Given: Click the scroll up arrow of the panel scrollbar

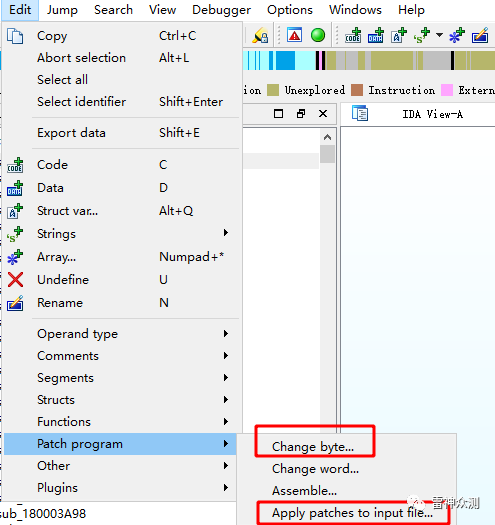Looking at the screenshot, I should click(328, 137).
